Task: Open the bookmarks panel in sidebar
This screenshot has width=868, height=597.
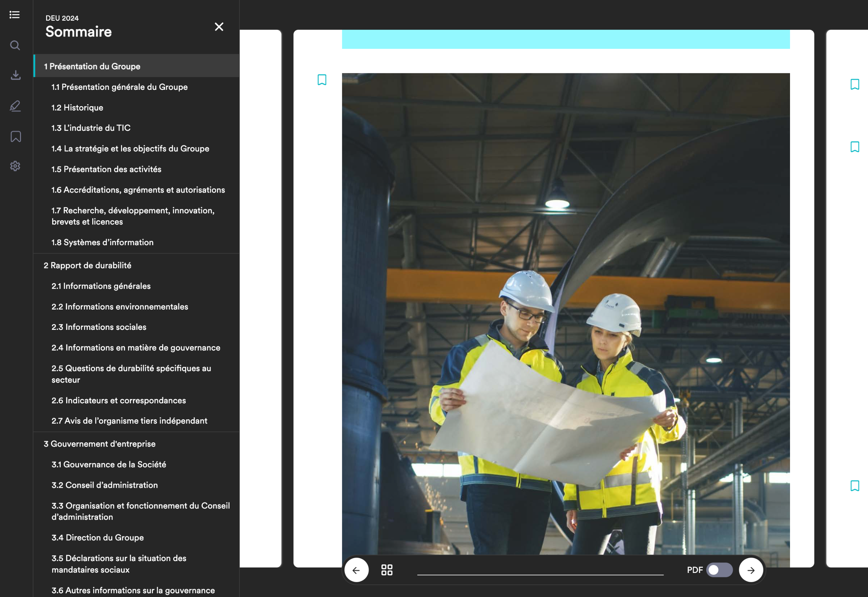Action: (x=15, y=137)
